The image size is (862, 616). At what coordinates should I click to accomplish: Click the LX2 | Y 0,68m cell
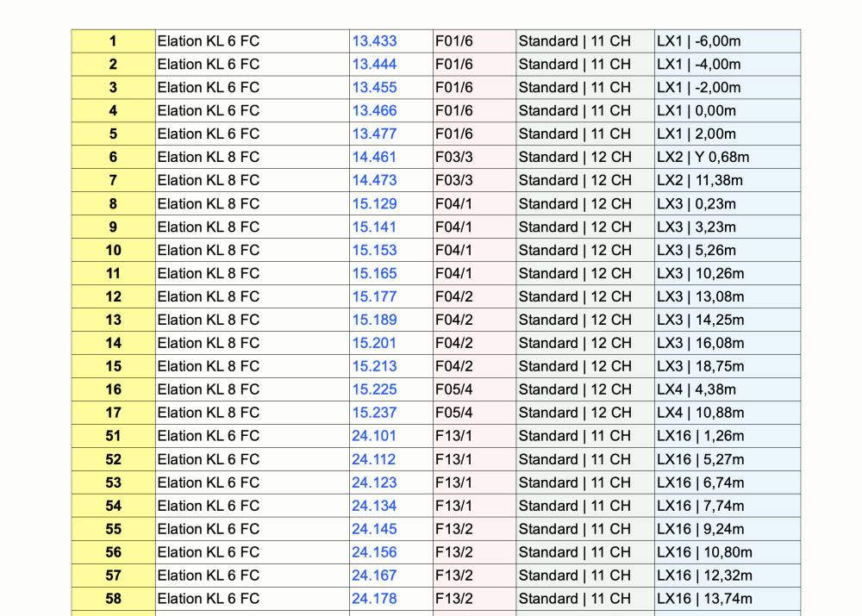pos(703,158)
